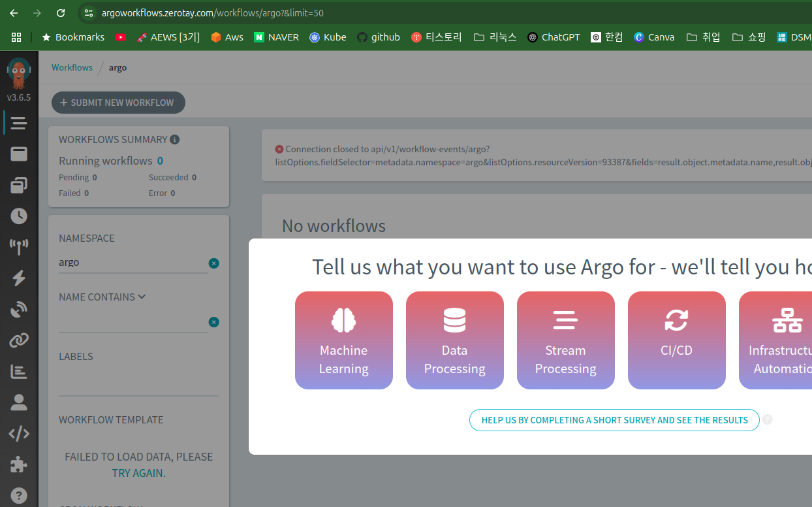Click TRY AGAIN link under Workflow Template
Screen dimensions: 812x507
coord(138,472)
